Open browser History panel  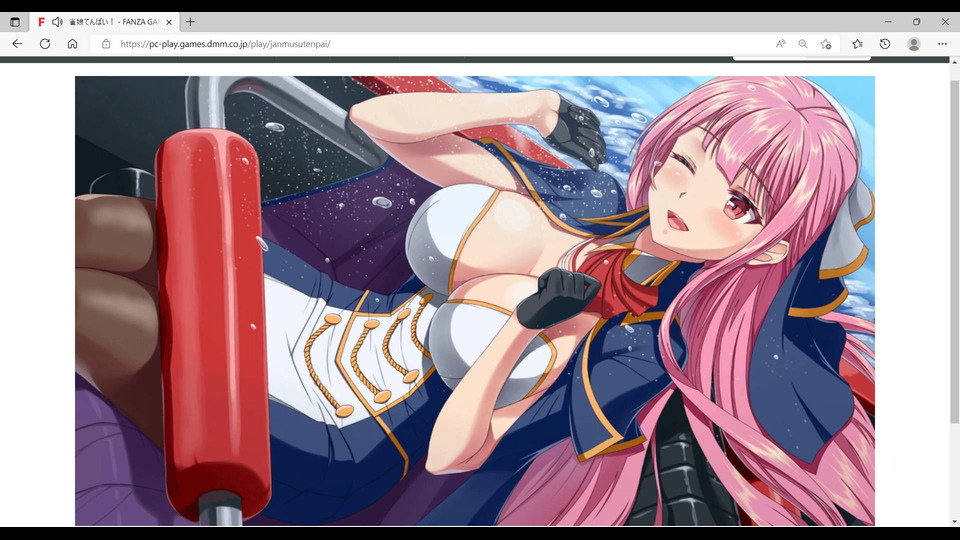click(x=885, y=44)
